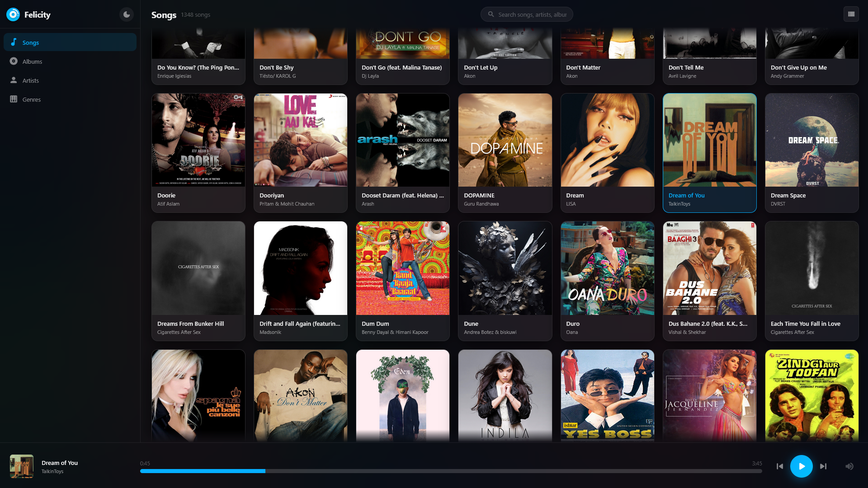
Task: Click the Enrique Iglesias artist name
Action: click(x=174, y=76)
